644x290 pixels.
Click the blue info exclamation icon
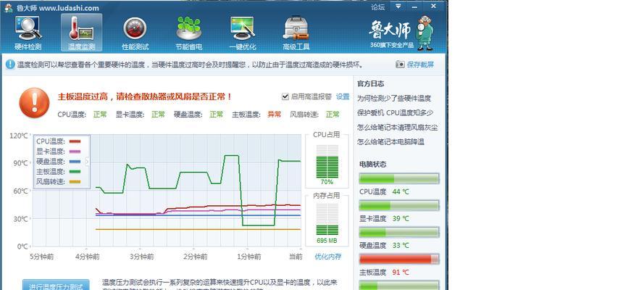10,65
